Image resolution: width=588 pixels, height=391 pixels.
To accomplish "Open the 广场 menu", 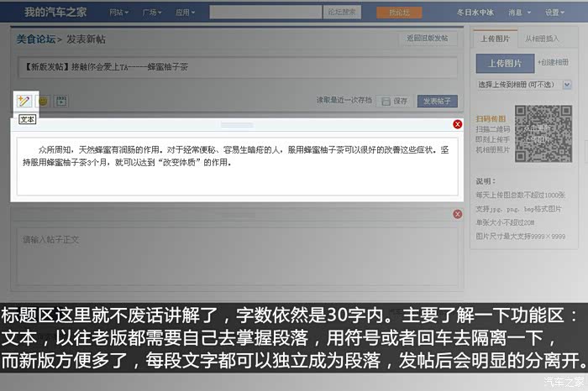I will [152, 13].
